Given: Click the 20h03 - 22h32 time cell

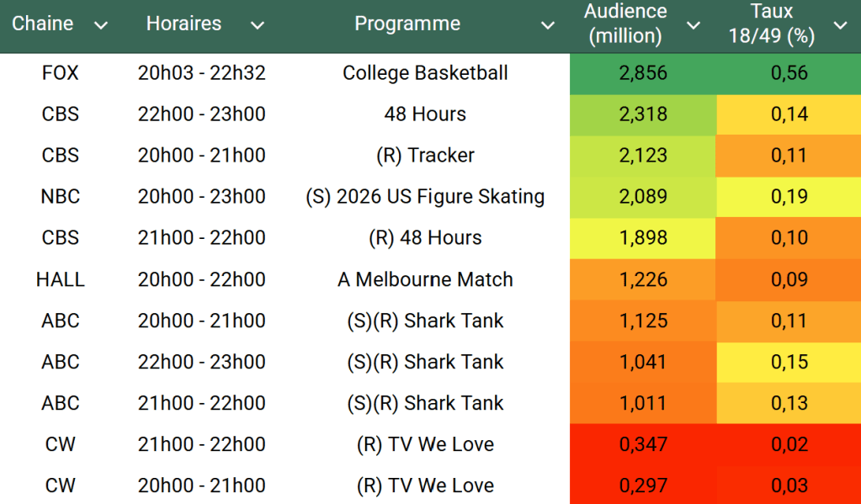Looking at the screenshot, I should (x=201, y=73).
